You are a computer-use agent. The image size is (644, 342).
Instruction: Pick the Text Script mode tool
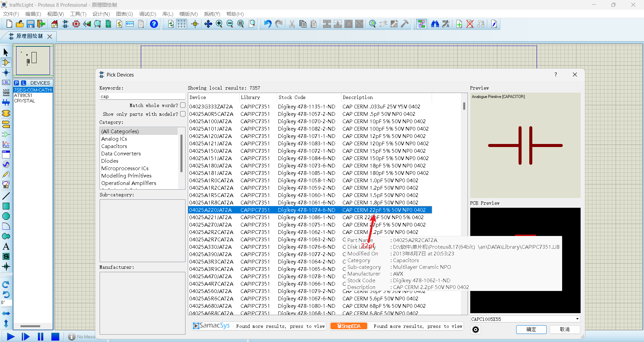(x=6, y=93)
